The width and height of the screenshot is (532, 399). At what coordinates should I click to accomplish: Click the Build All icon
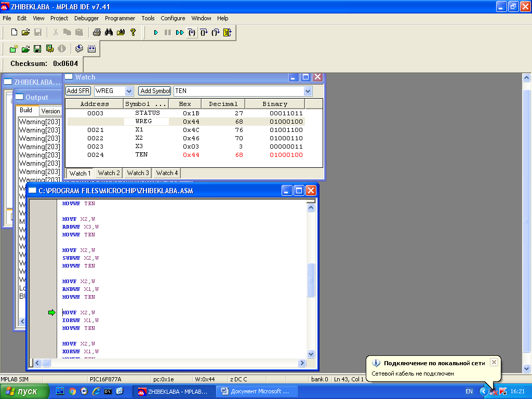pos(91,49)
